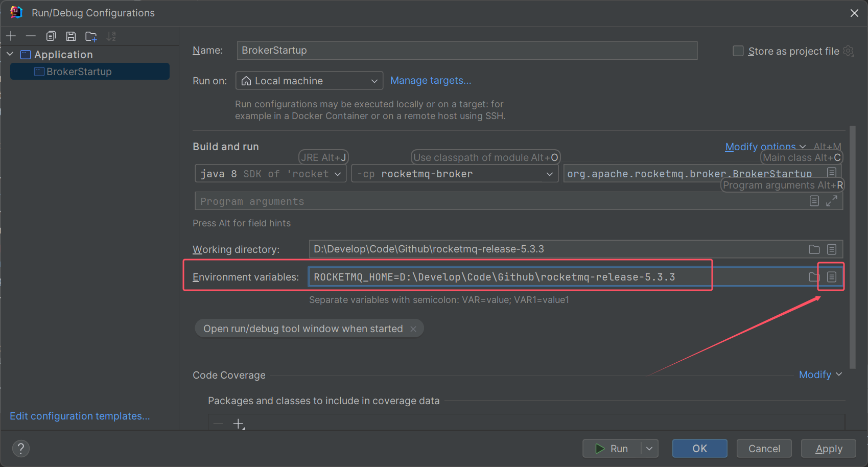This screenshot has height=467, width=868.
Task: Click into the Name field
Action: click(467, 50)
